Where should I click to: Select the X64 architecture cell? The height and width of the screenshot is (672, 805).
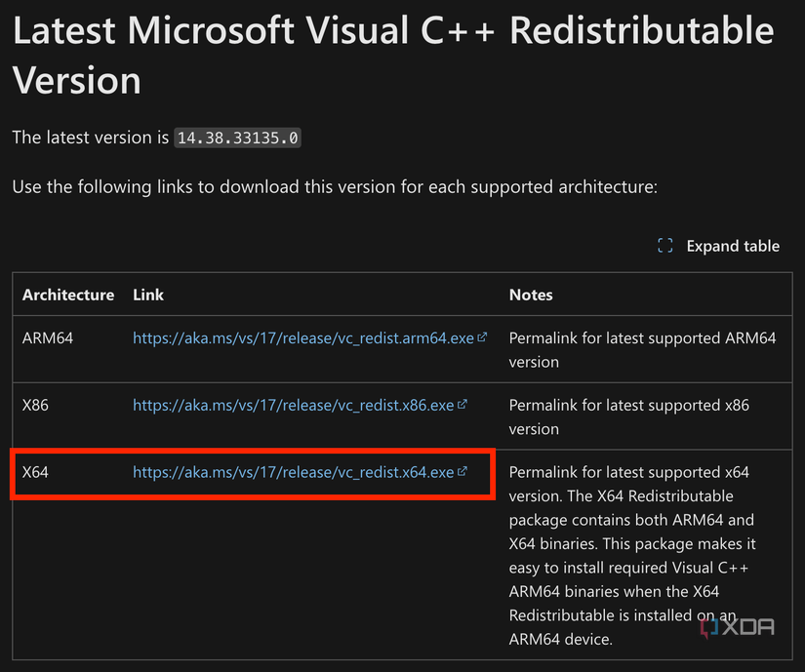tap(35, 472)
